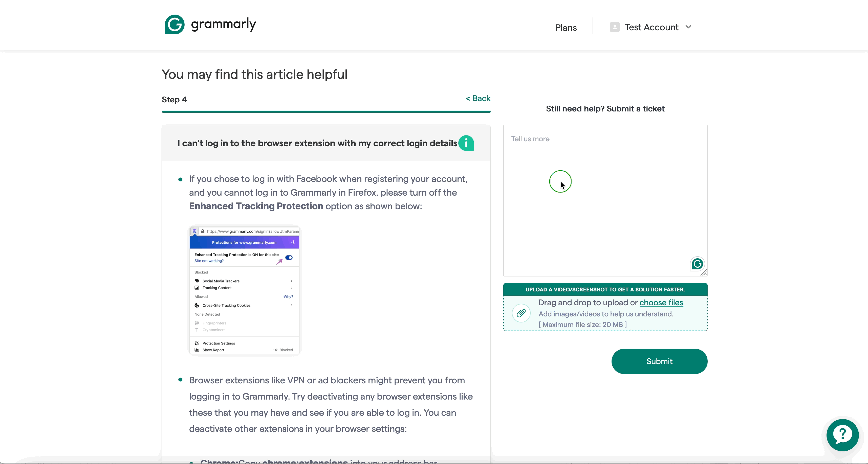
Task: Click into the Tell us more field
Action: 605,201
